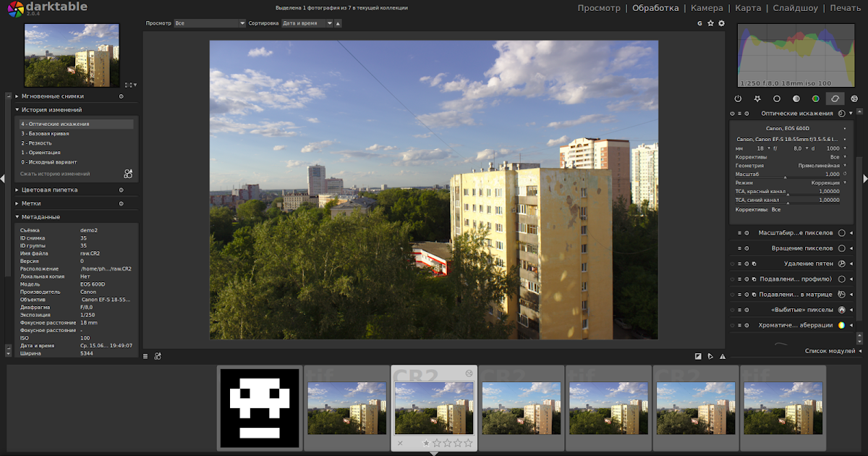This screenshot has width=868, height=456.
Task: Toggle Оптические искажения module power switch
Action: 733,114
